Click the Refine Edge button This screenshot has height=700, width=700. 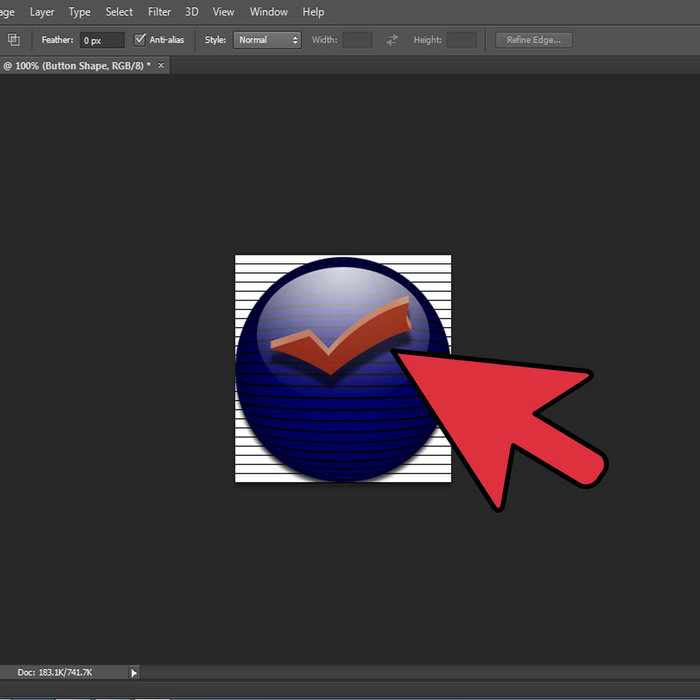coord(534,40)
